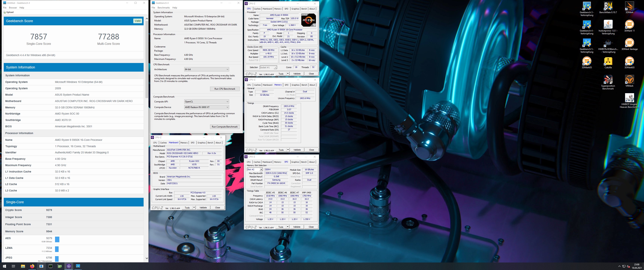644x270 pixels.
Task: Open the 3DMark 11 desktop shortcut
Action: click(x=629, y=26)
